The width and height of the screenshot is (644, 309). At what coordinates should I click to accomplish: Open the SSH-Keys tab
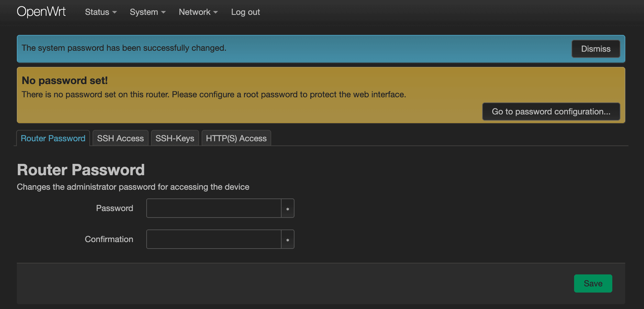tap(175, 138)
